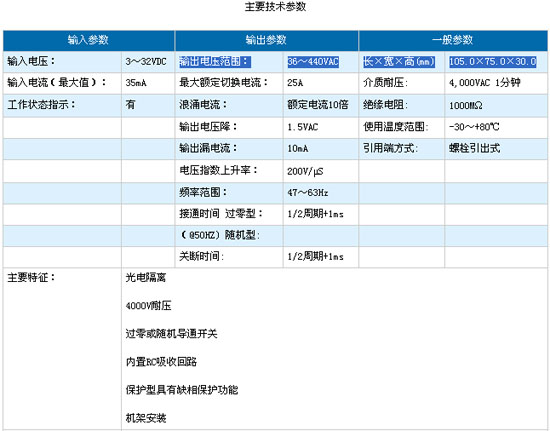Click the 主要特征 label

(31, 277)
